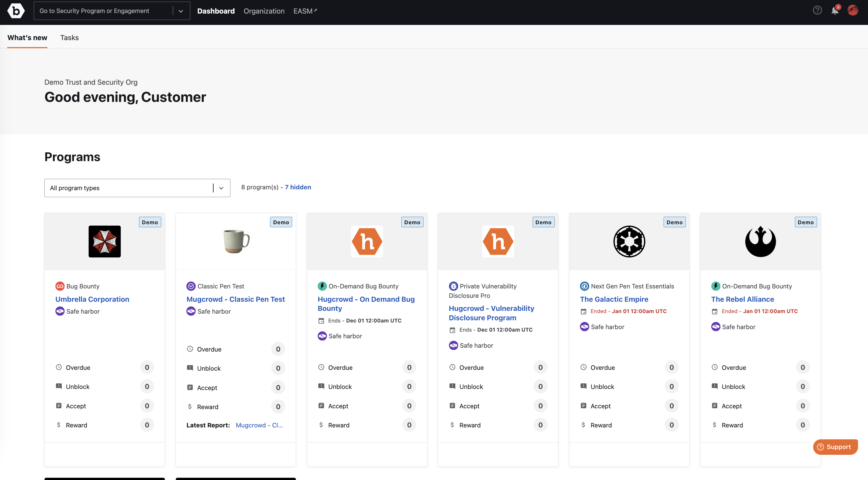Open the Organization menu item

click(264, 11)
